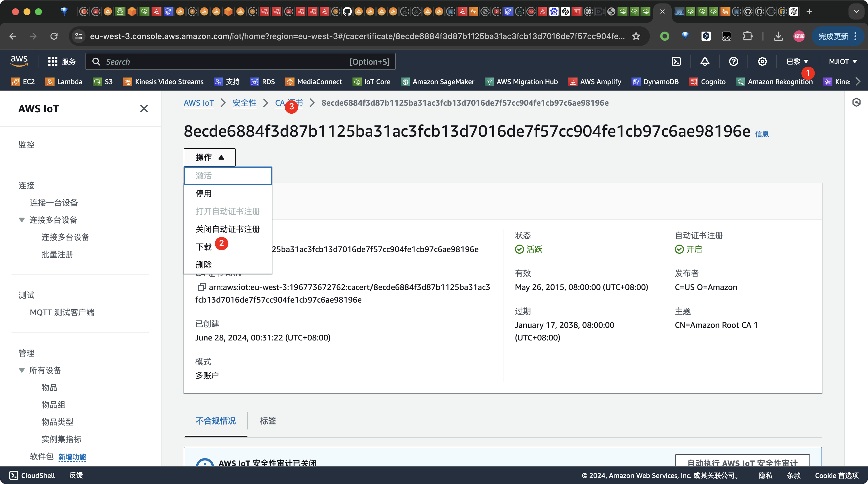This screenshot has width=868, height=484.
Task: Open Amazon Rekognition shortcut
Action: (x=774, y=82)
